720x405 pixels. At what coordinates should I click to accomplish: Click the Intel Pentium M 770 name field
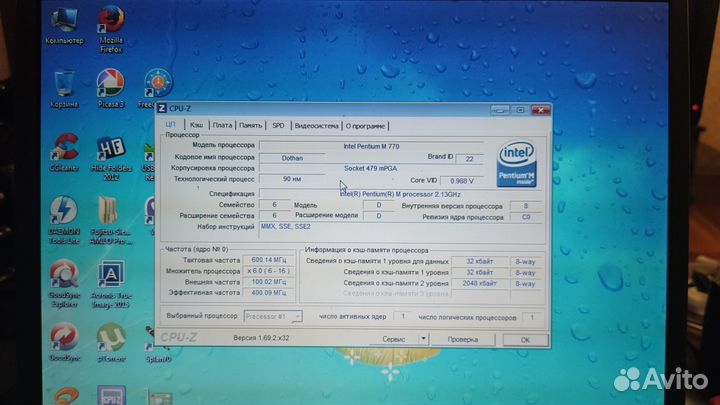pyautogui.click(x=371, y=146)
